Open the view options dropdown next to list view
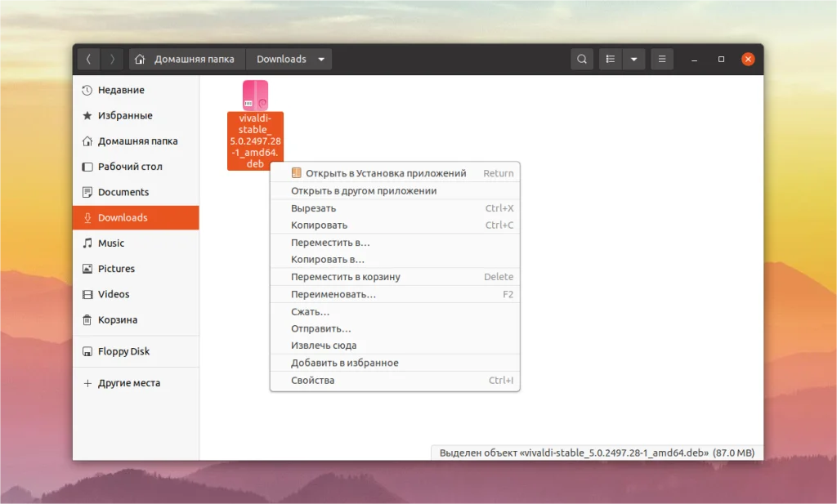837x504 pixels. tap(634, 59)
